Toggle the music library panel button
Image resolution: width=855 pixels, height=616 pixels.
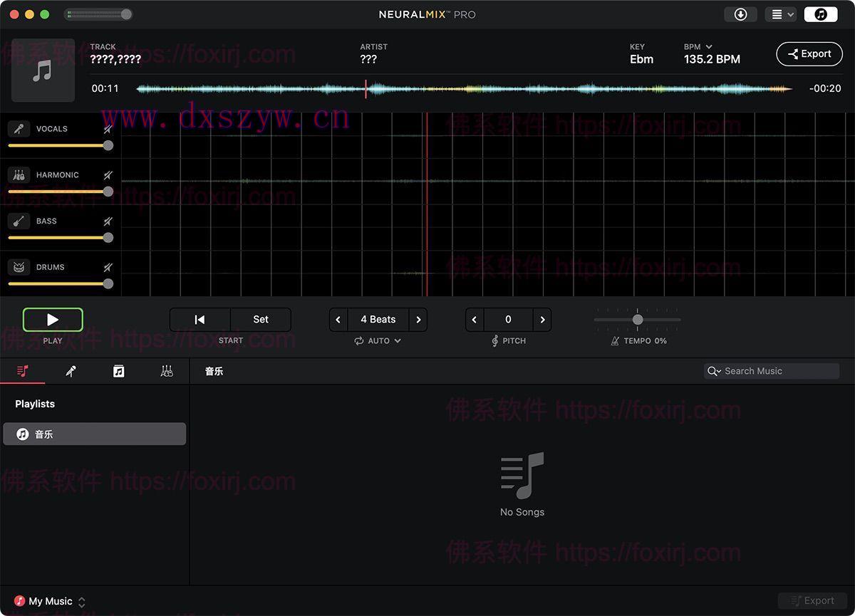point(821,14)
